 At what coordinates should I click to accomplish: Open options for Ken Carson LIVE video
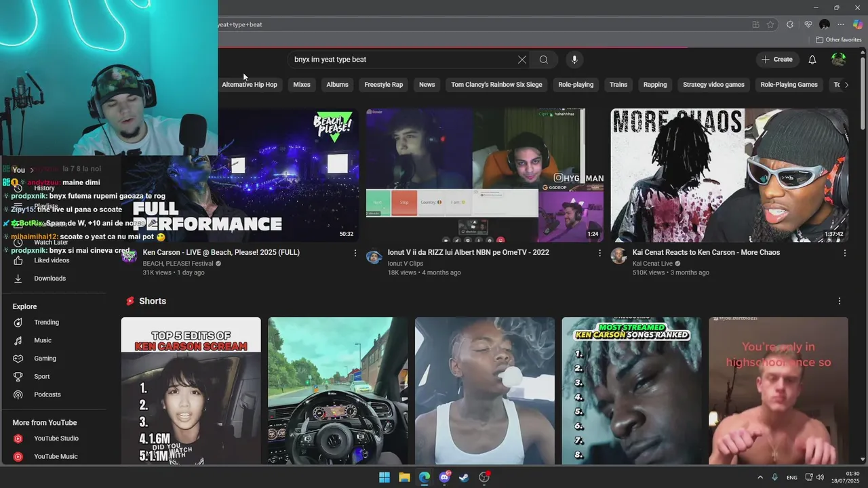point(355,253)
